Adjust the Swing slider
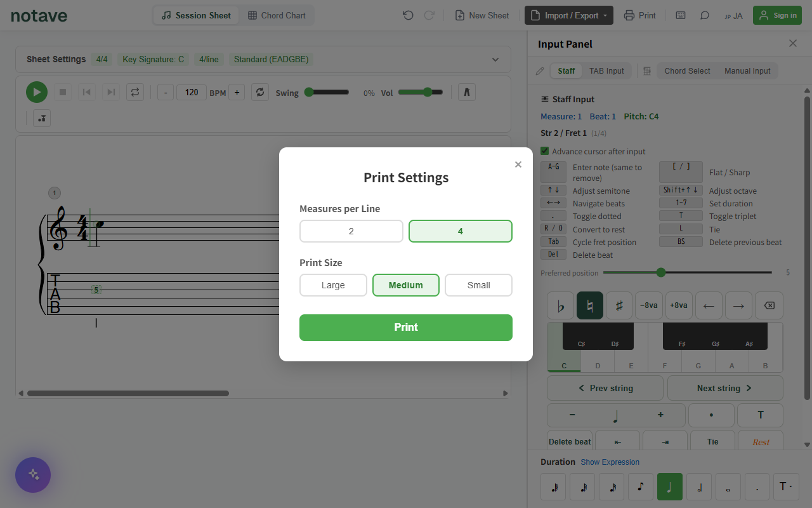Viewport: 812px width, 508px height. 327,92
